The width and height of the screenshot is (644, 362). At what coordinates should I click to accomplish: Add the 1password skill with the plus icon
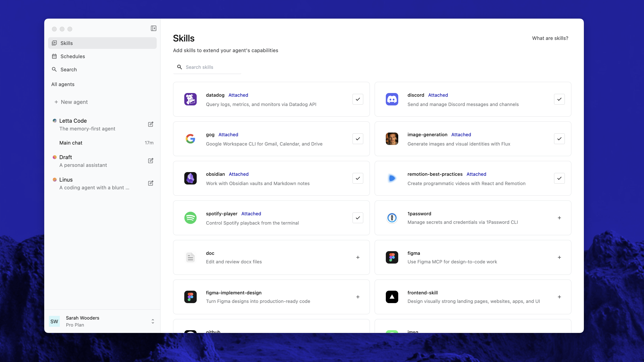[559, 218]
